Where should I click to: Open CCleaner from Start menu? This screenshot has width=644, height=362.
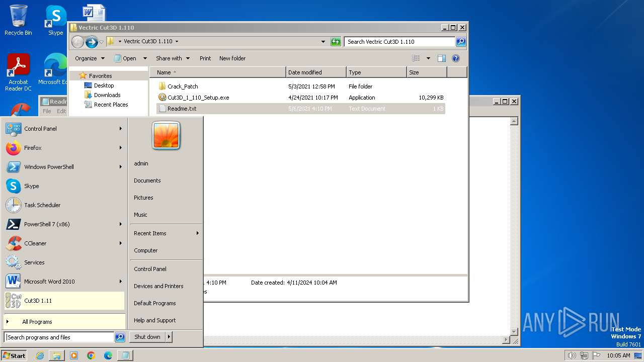click(x=64, y=243)
